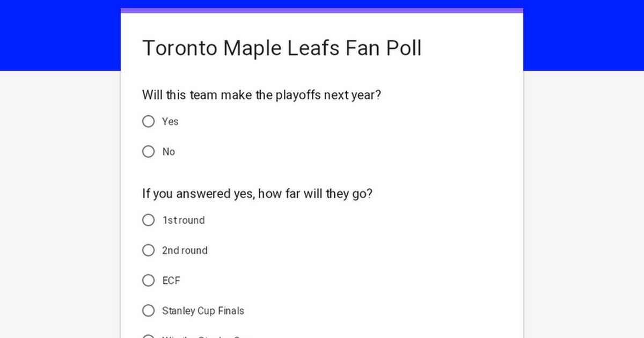Select the "No" radio button
This screenshot has height=338, width=644.
tap(148, 152)
